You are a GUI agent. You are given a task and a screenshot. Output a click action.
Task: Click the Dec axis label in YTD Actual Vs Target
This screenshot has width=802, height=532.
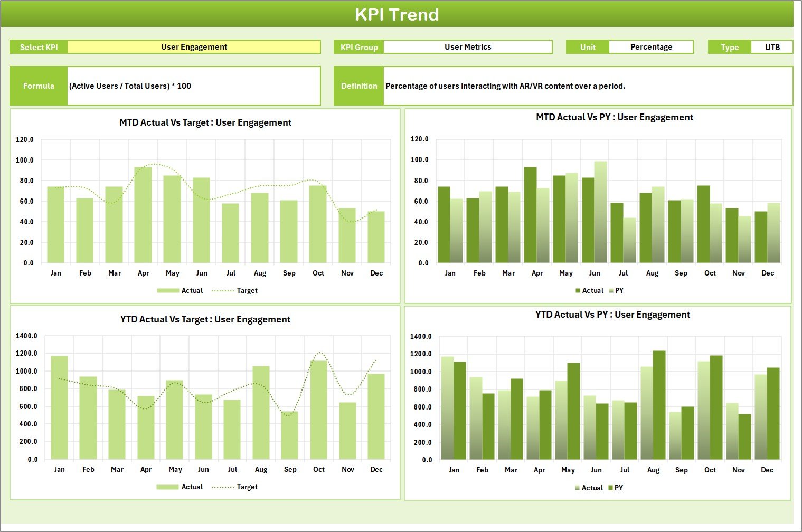pos(377,469)
